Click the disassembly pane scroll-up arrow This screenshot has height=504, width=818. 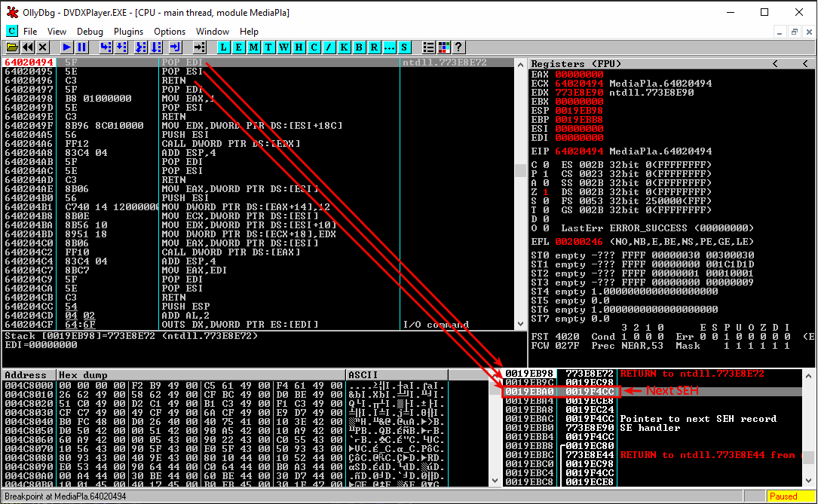click(520, 64)
